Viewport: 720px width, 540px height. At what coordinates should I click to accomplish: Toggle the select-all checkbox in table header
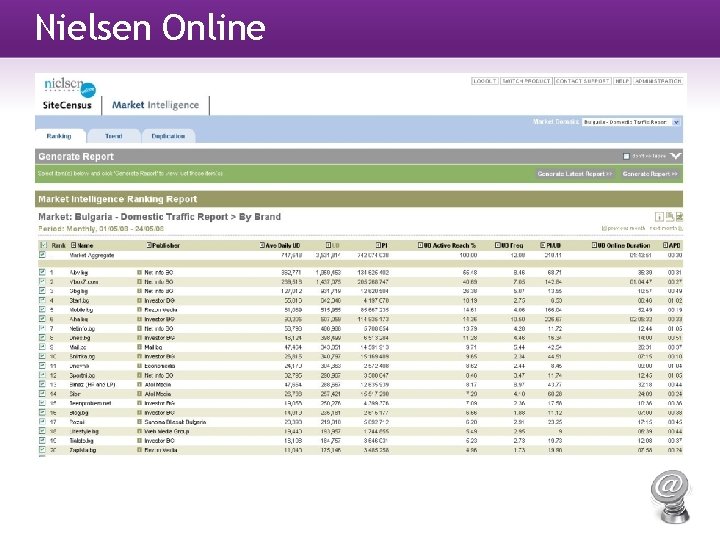[43, 245]
